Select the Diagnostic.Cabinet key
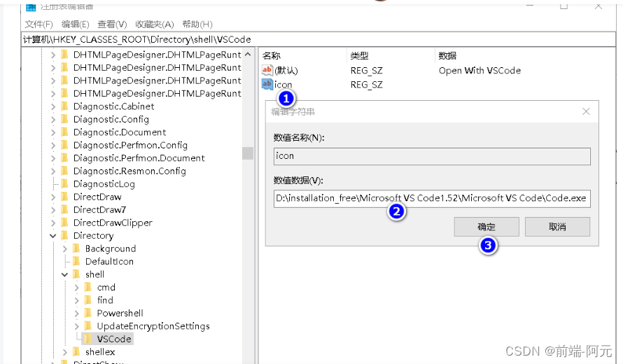623x364 pixels. click(x=113, y=106)
